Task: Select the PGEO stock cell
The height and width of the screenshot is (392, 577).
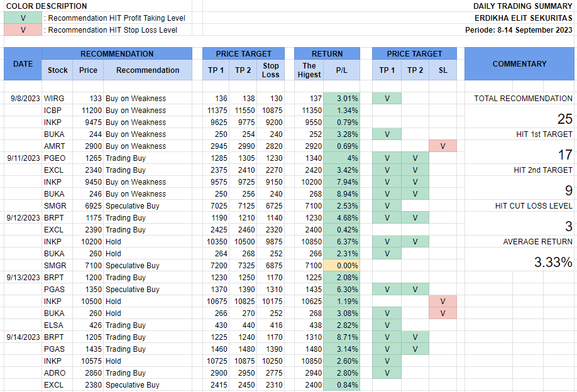Action: 54,158
